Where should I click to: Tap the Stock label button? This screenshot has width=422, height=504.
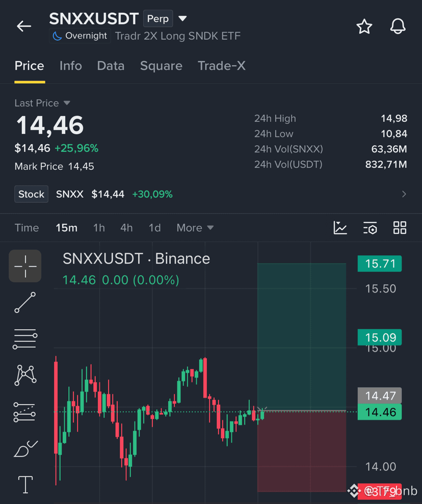(31, 194)
